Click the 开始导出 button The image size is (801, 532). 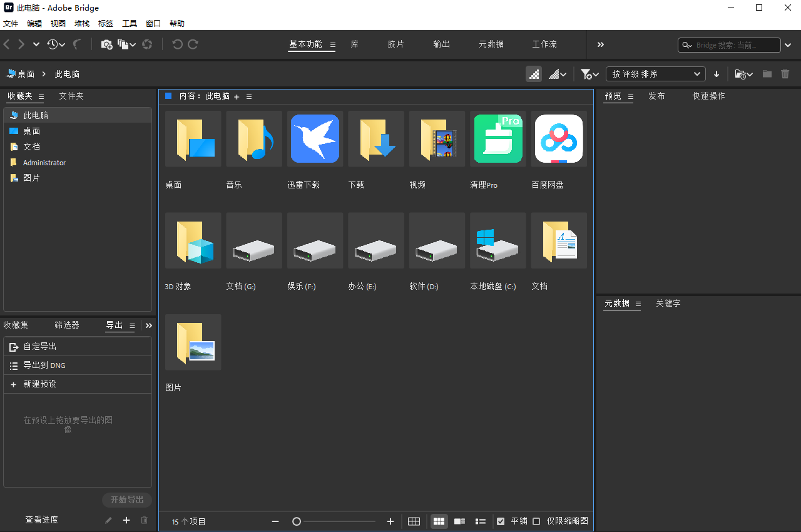pos(126,499)
